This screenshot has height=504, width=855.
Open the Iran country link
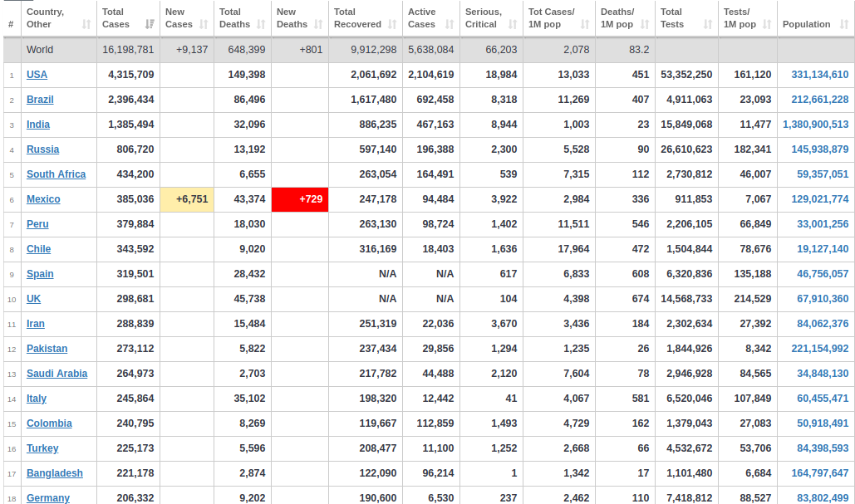[x=36, y=324]
